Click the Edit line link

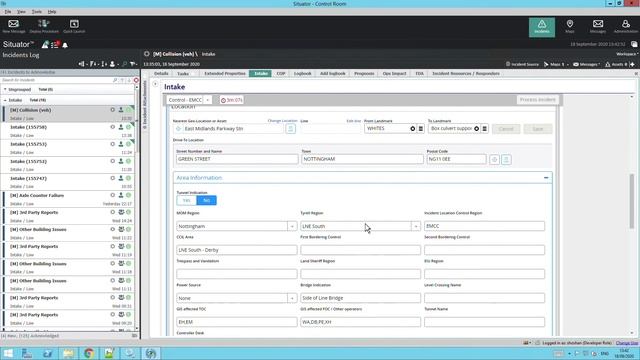[x=353, y=121]
